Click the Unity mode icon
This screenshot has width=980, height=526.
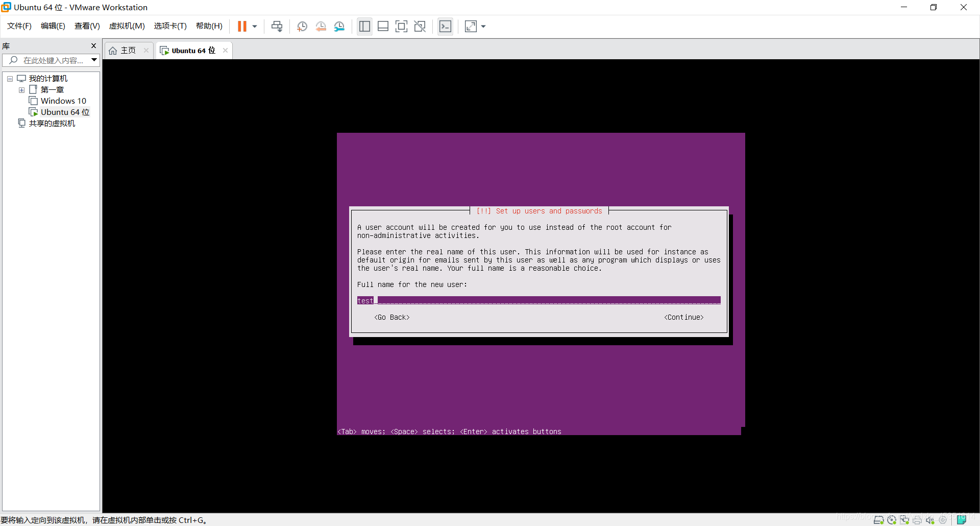tap(420, 27)
